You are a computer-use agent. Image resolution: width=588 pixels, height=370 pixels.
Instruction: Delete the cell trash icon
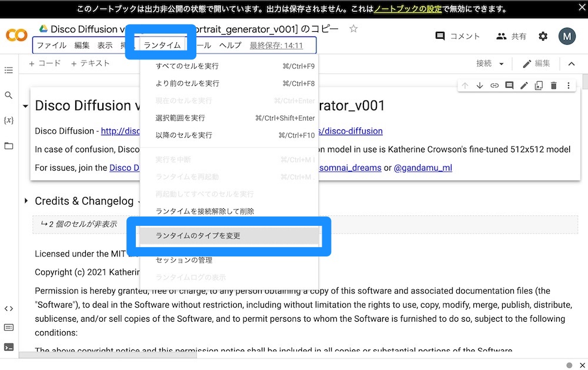click(553, 85)
